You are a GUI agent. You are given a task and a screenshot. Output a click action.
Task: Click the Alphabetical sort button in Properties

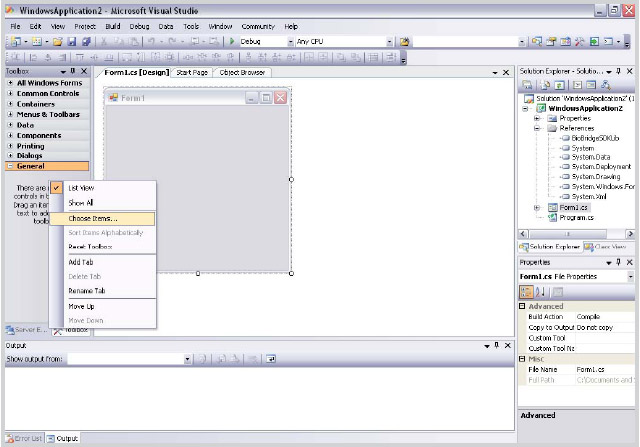click(540, 292)
